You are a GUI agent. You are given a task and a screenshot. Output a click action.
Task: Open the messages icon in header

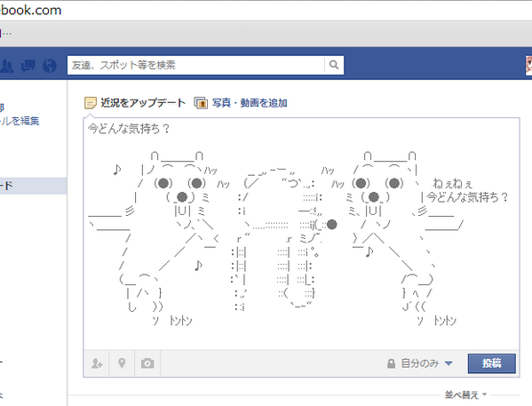point(28,66)
